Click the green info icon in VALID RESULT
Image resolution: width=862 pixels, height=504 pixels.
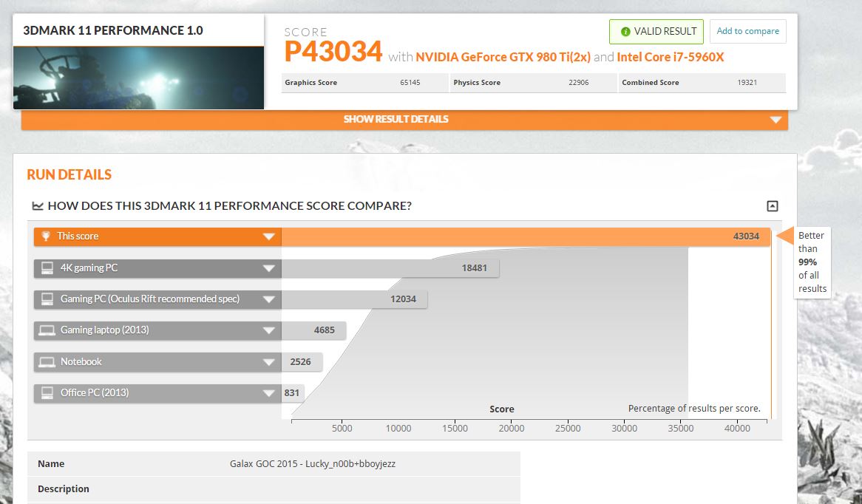point(625,32)
